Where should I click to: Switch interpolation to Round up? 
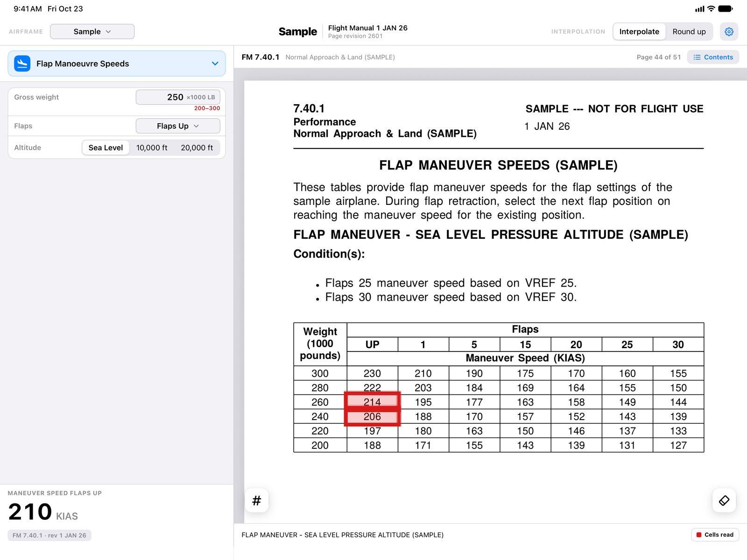tap(689, 32)
